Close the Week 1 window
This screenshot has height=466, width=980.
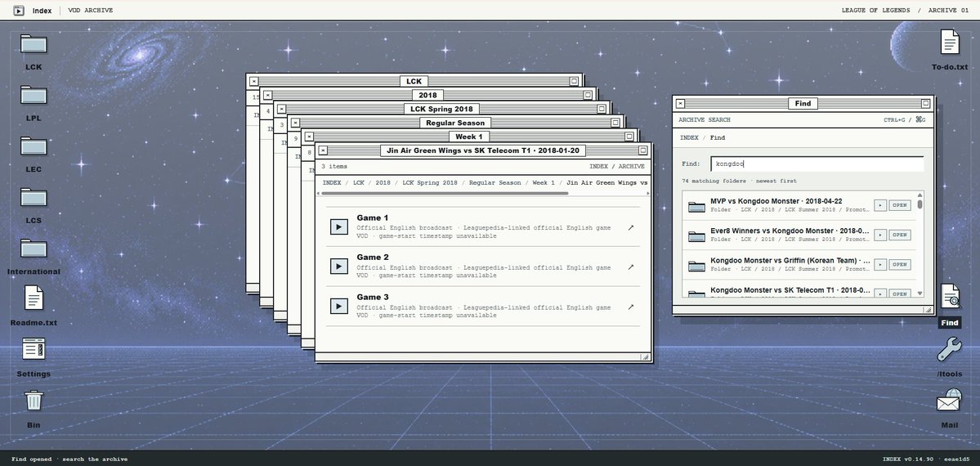[309, 137]
